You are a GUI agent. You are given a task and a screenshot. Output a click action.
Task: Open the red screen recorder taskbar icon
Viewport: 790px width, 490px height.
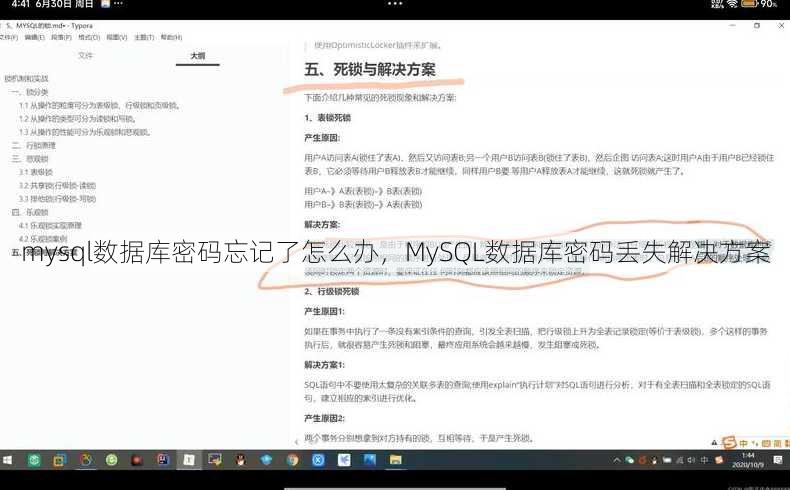(x=137, y=460)
